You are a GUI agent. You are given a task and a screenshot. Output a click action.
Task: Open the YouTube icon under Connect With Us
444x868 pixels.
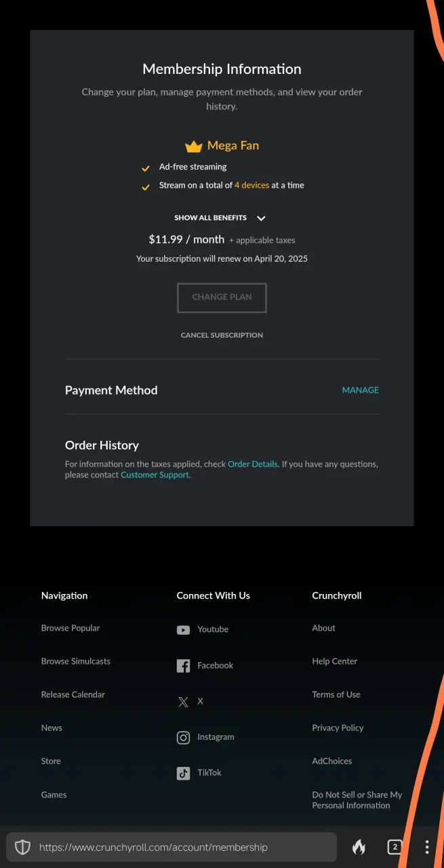(183, 630)
